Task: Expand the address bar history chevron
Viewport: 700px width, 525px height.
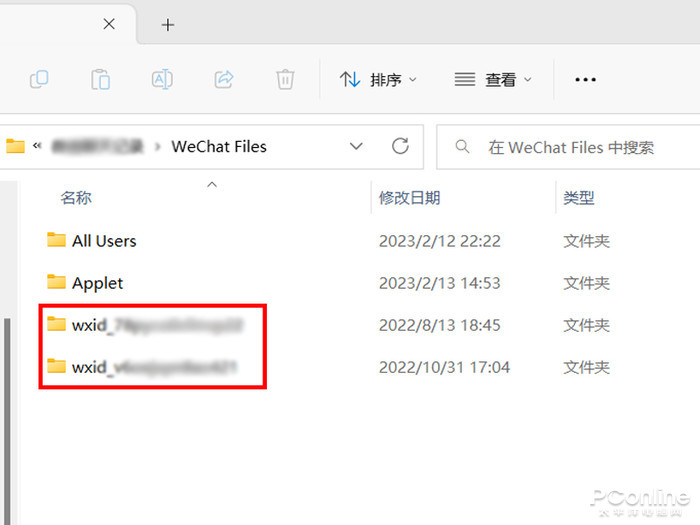Action: point(356,146)
